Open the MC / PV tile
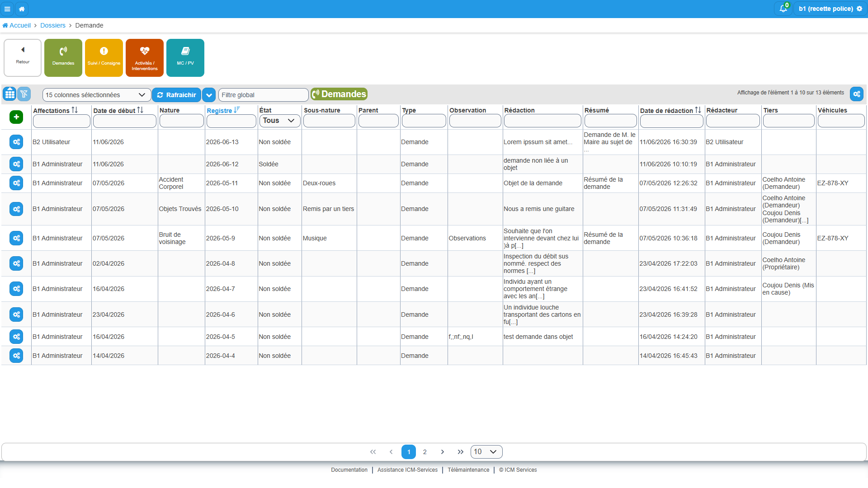The width and height of the screenshot is (868, 488). [x=185, y=58]
